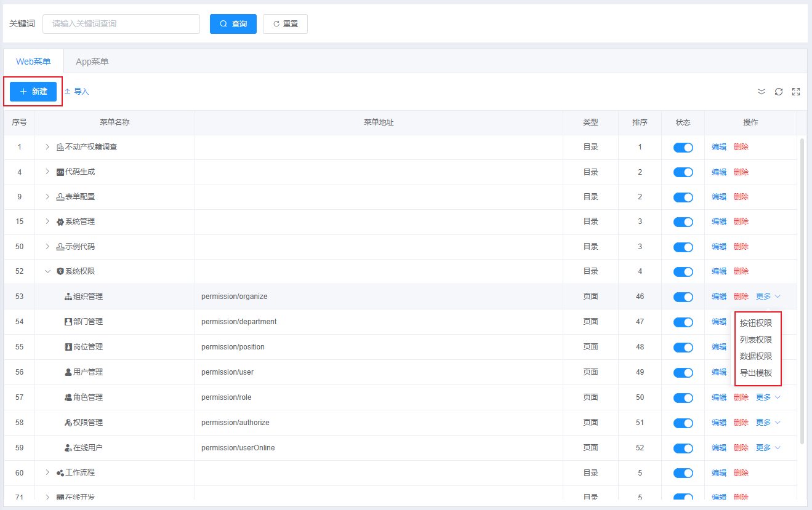Toggle status switch for 工作流程 row

click(683, 473)
